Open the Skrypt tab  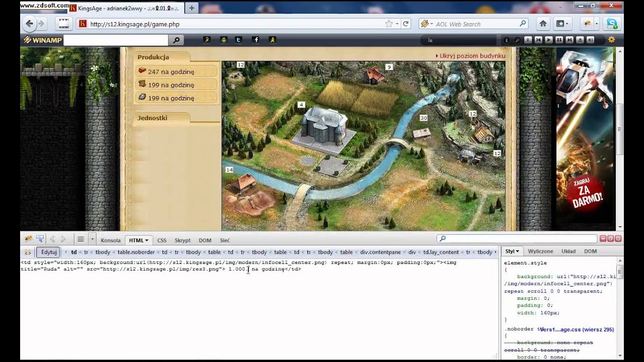click(x=183, y=240)
